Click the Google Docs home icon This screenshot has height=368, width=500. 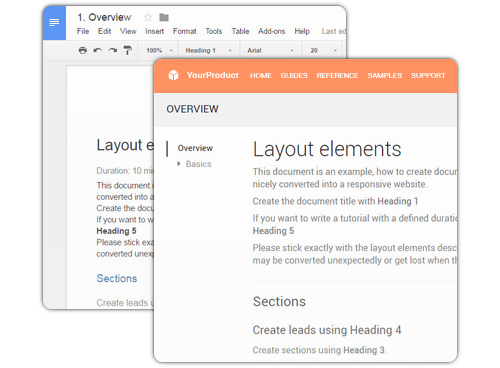(x=54, y=22)
